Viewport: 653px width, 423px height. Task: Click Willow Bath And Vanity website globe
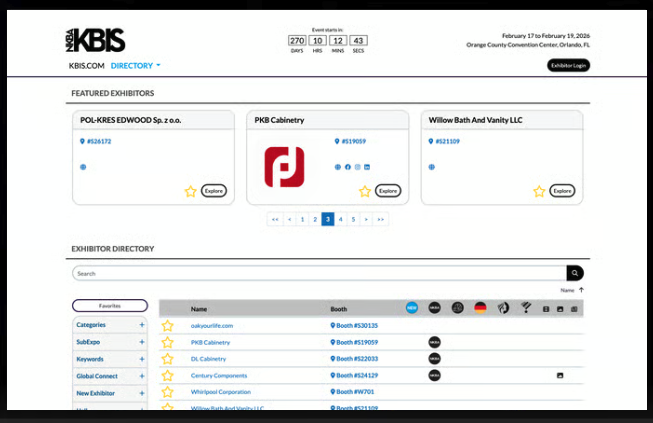point(431,167)
